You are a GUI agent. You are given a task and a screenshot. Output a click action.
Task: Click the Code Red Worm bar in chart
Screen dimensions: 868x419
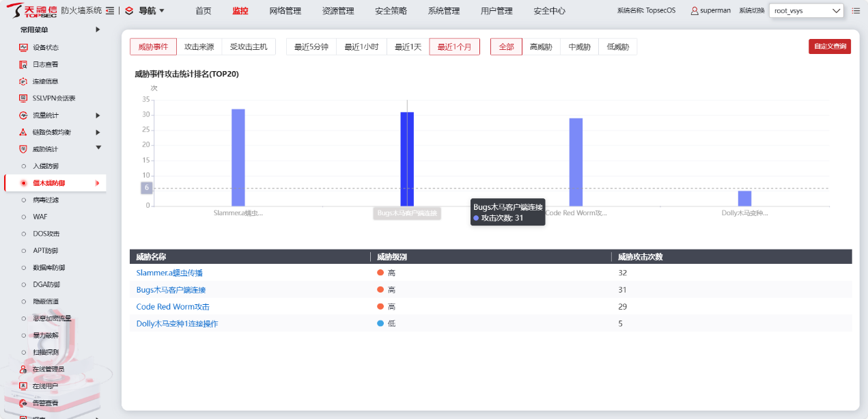(576, 162)
